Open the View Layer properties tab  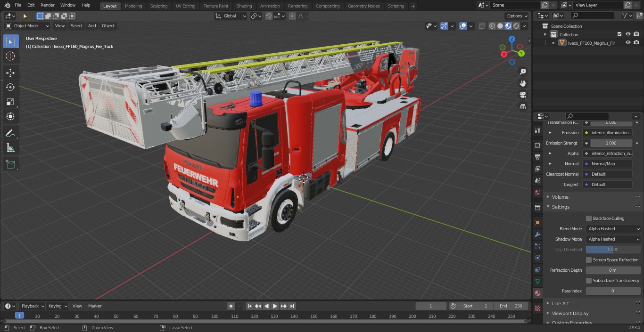coord(537,169)
